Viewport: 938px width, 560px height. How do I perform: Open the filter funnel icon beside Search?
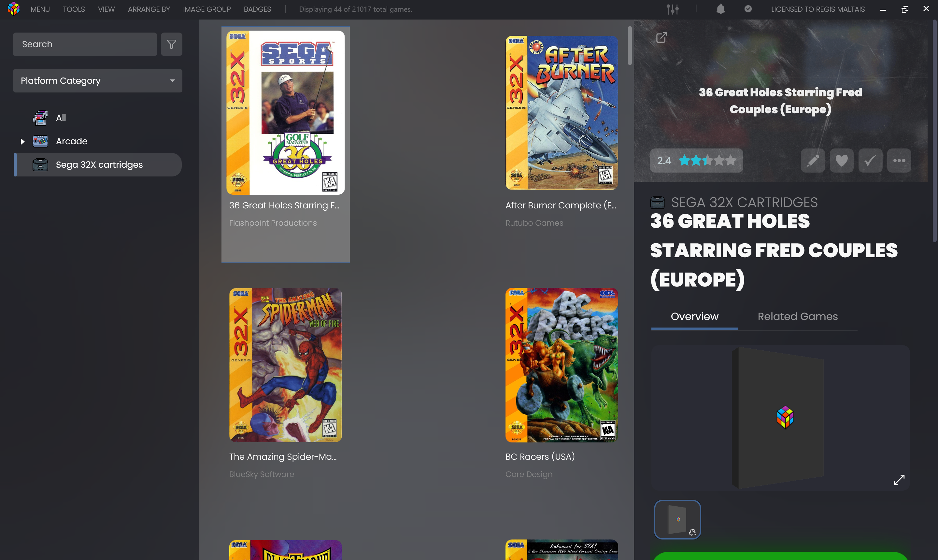point(171,44)
